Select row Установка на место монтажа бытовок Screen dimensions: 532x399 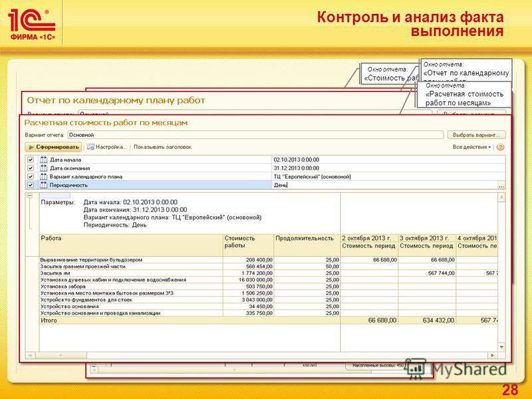(107, 293)
